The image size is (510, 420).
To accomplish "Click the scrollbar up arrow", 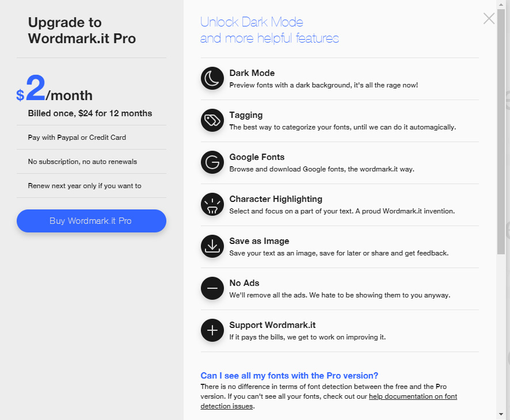I will 501,5.
